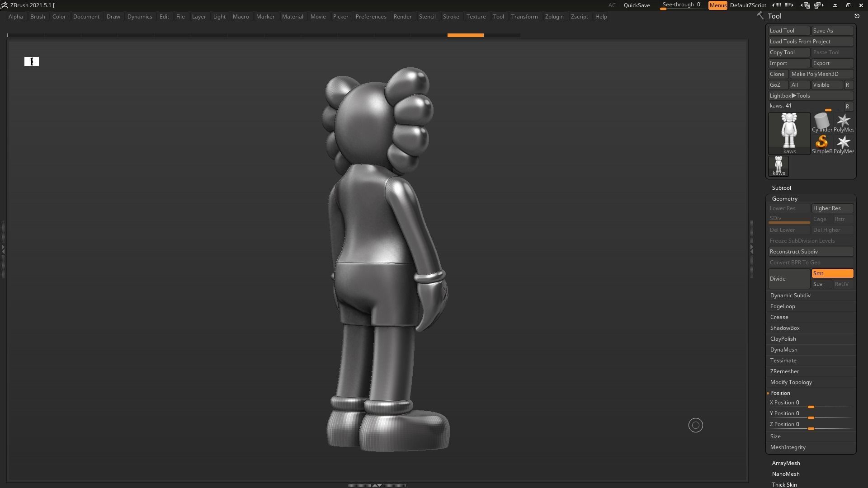Click the Divide button
868x488 pixels.
[789, 279]
